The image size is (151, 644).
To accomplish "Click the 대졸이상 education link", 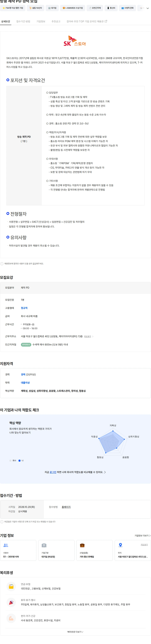I will (25, 383).
